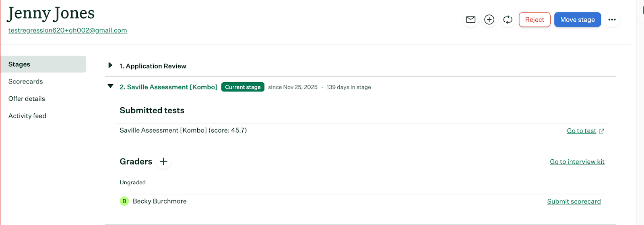Open Jenny Jones's email address link
Image resolution: width=644 pixels, height=225 pixels.
pyautogui.click(x=68, y=30)
